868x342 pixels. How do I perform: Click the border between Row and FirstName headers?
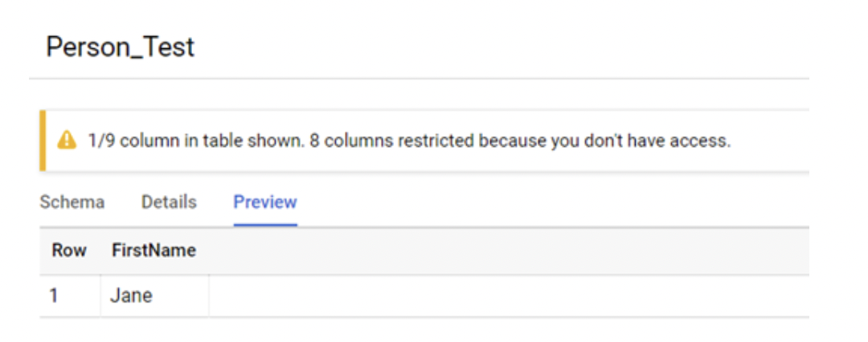[100, 250]
